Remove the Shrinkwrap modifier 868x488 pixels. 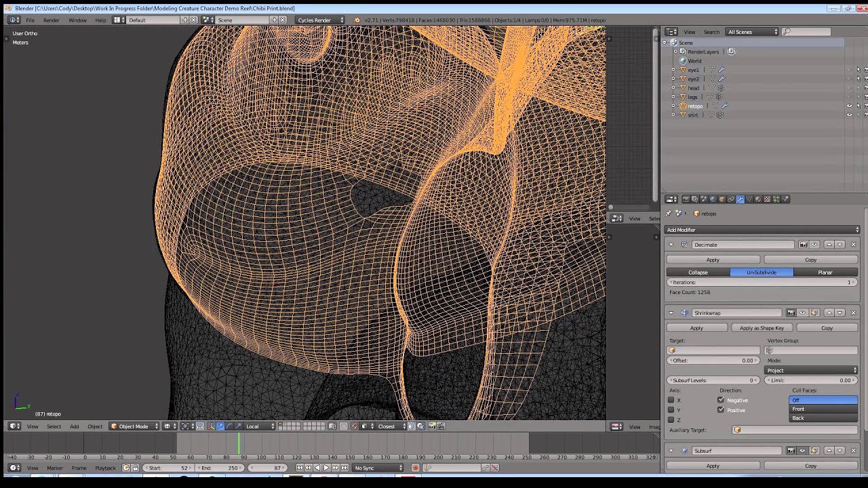click(x=853, y=312)
